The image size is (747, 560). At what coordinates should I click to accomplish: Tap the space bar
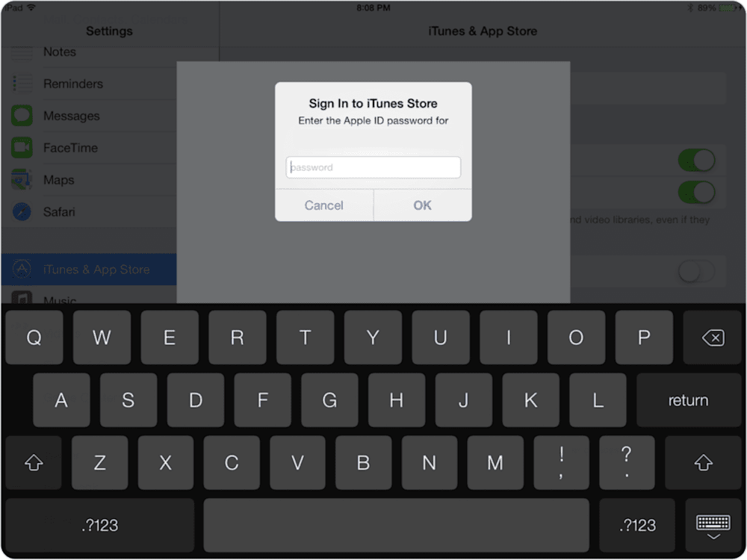(x=397, y=526)
